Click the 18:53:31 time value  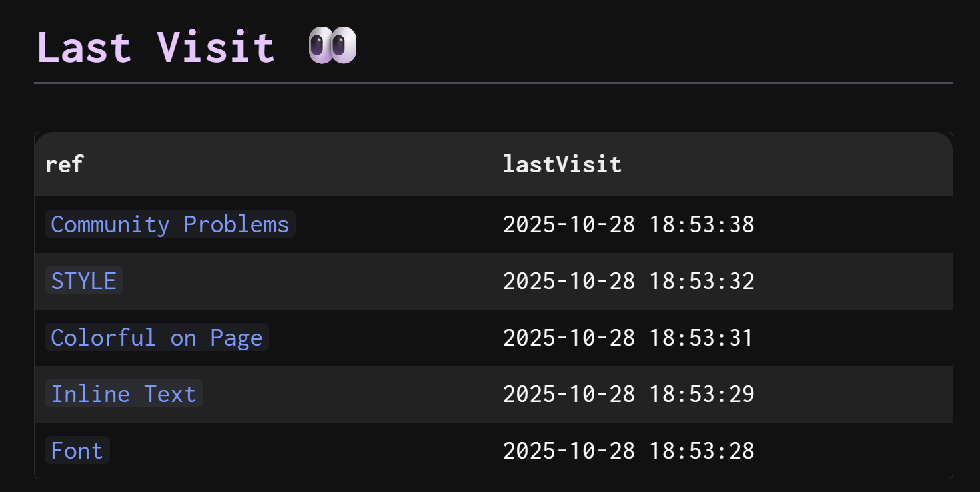pyautogui.click(x=702, y=338)
